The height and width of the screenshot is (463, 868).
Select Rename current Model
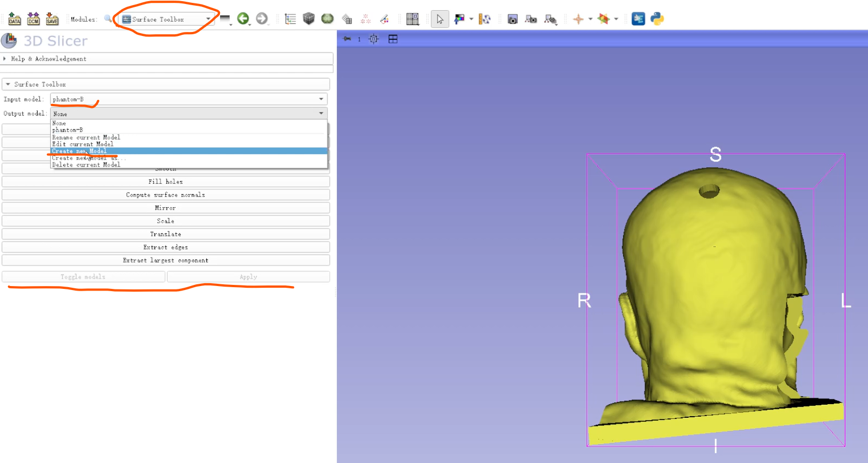click(189, 138)
